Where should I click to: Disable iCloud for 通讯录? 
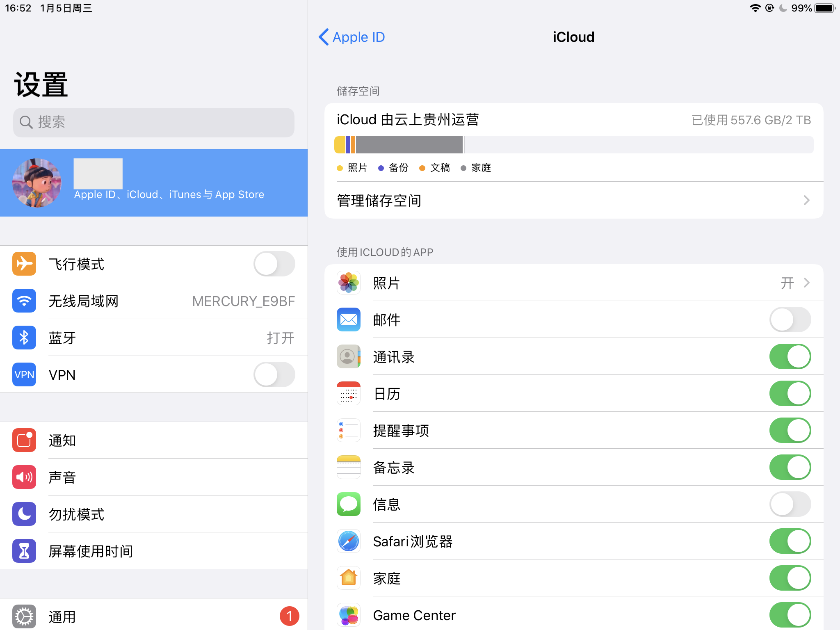click(x=790, y=356)
